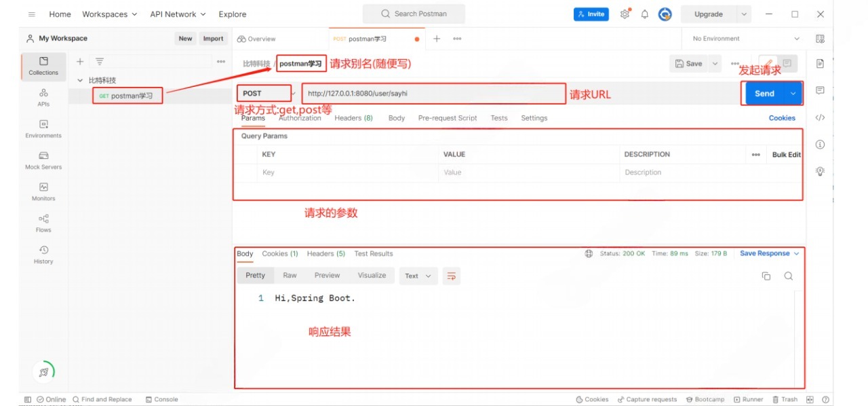The height and width of the screenshot is (406, 868).
Task: Open a new request tab with plus
Action: (437, 39)
